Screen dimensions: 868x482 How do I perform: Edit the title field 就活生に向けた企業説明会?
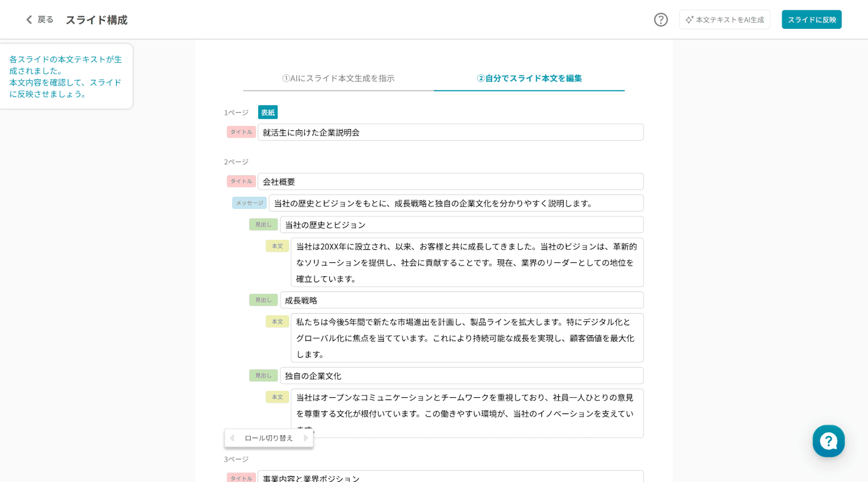coord(450,132)
